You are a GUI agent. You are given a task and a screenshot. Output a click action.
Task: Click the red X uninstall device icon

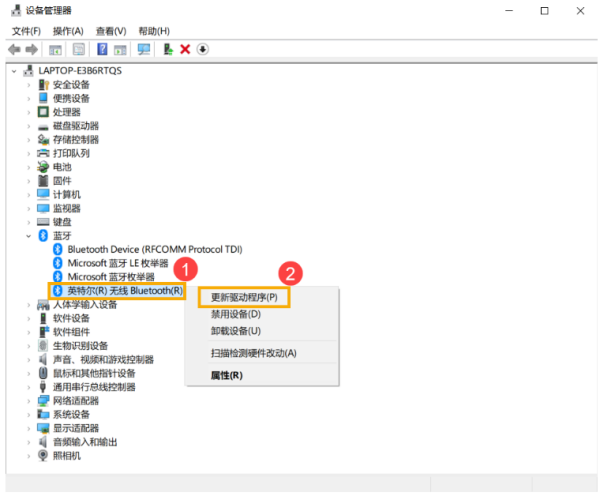(x=185, y=49)
